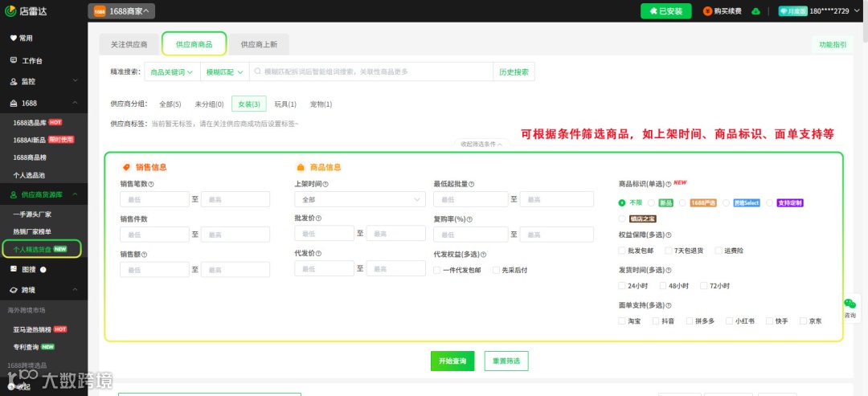The width and height of the screenshot is (868, 396).
Task: Expand the 监控 sidebar section
Action: 76,81
